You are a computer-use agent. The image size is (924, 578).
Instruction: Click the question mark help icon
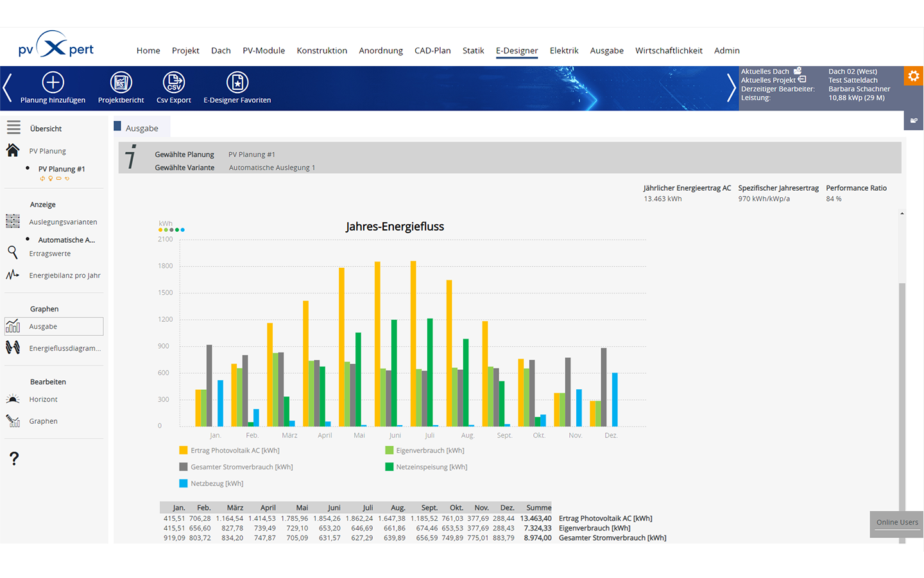click(14, 459)
